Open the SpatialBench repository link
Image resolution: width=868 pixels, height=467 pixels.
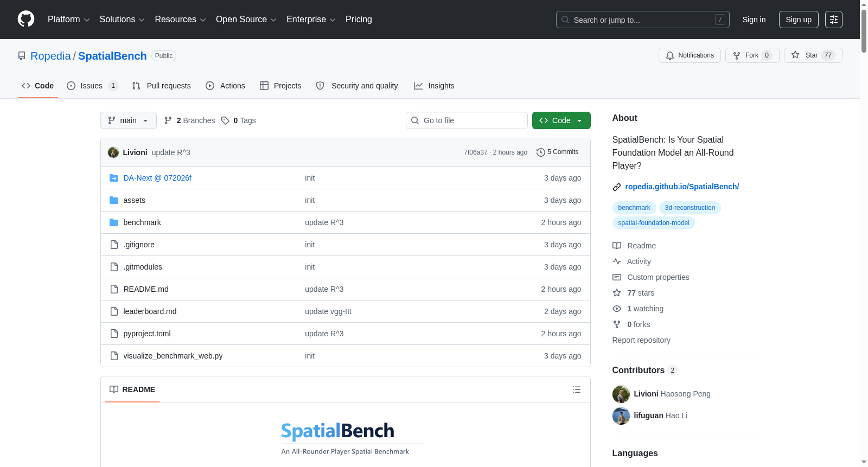click(112, 56)
